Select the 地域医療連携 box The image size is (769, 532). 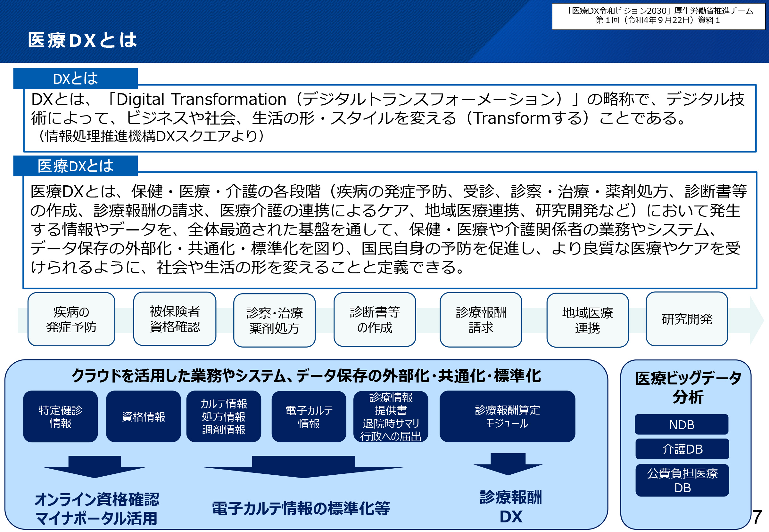587,320
